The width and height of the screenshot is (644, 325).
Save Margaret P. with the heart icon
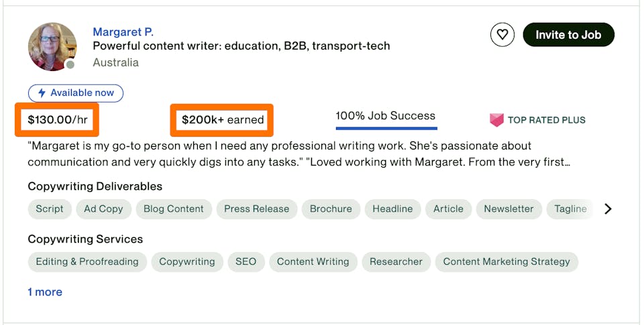pos(502,35)
